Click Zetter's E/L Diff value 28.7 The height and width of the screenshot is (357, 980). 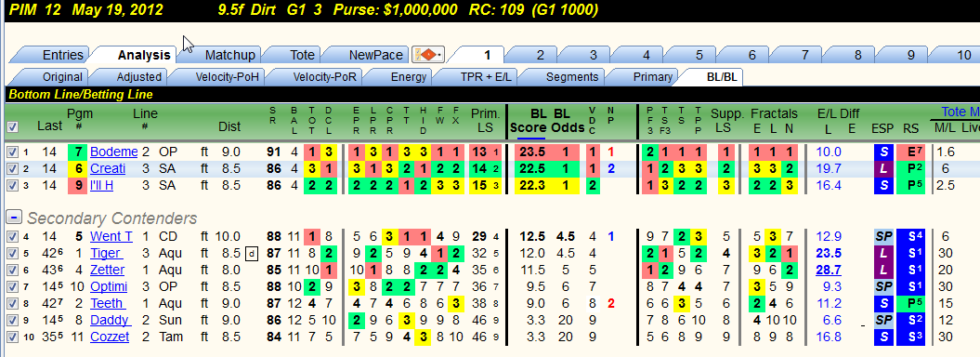[829, 271]
